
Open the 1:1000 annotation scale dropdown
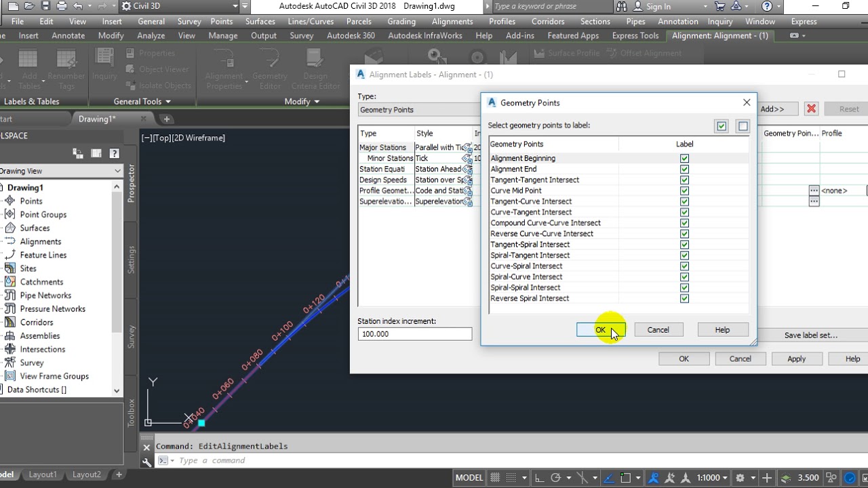click(713, 478)
